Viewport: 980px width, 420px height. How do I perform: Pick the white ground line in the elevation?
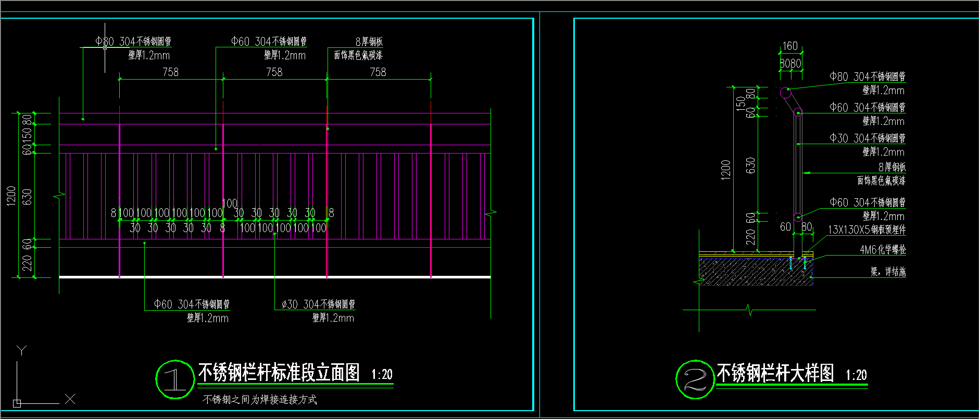tap(275, 277)
